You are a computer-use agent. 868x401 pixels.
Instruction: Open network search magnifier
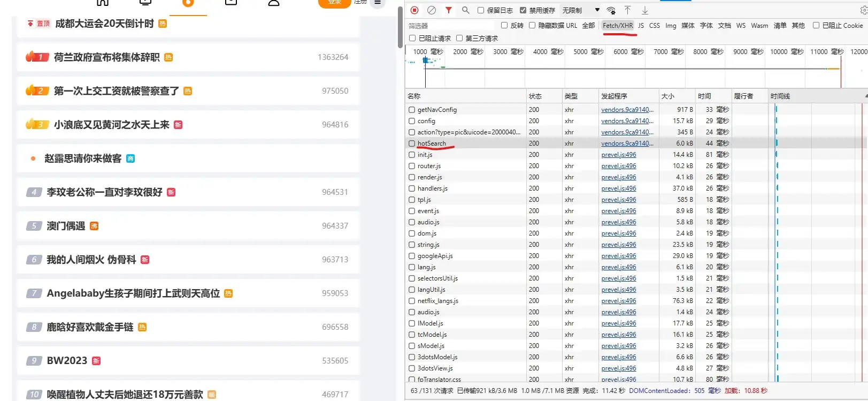coord(465,10)
